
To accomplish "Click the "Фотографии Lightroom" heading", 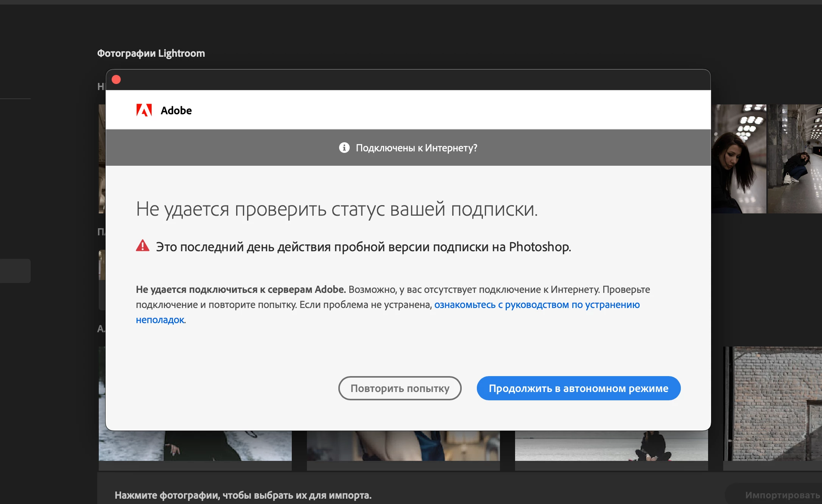I will point(151,53).
